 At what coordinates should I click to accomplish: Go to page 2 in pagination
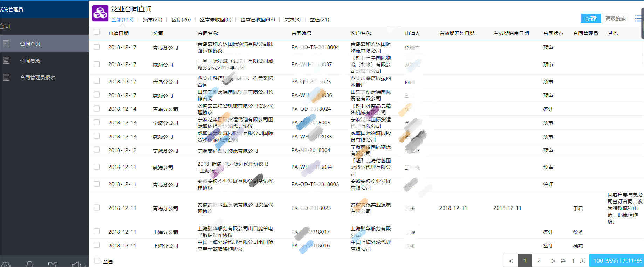point(539,261)
